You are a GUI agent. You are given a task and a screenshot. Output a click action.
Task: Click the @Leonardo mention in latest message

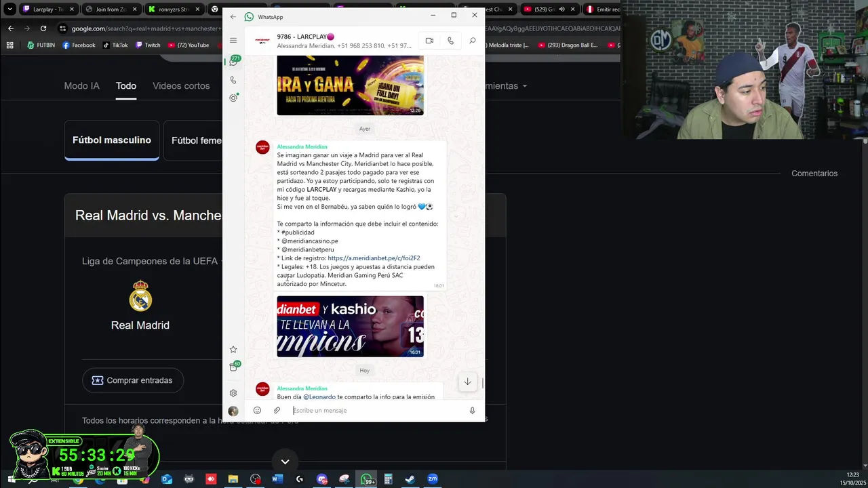(319, 396)
